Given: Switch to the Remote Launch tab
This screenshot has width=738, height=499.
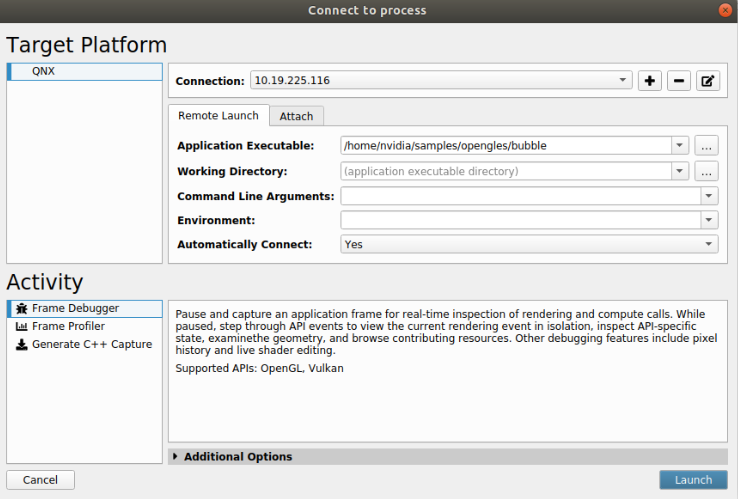Looking at the screenshot, I should (218, 116).
